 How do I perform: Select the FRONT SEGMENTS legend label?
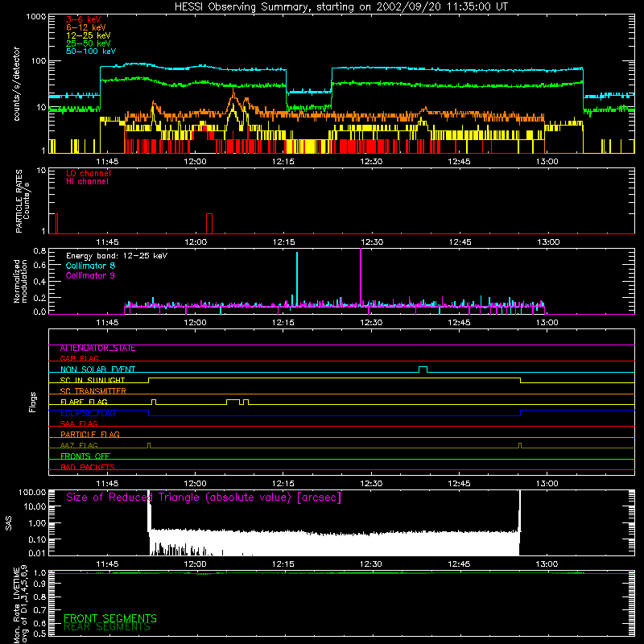coord(110,618)
